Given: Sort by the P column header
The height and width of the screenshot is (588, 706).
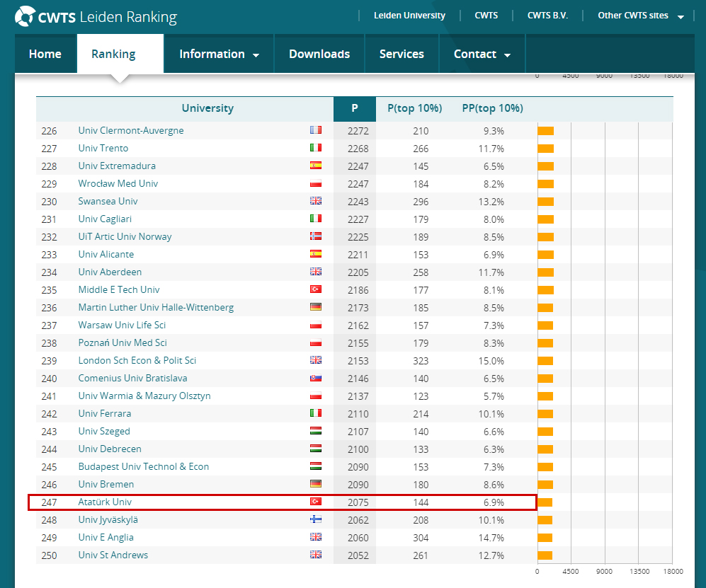Looking at the screenshot, I should [x=354, y=108].
